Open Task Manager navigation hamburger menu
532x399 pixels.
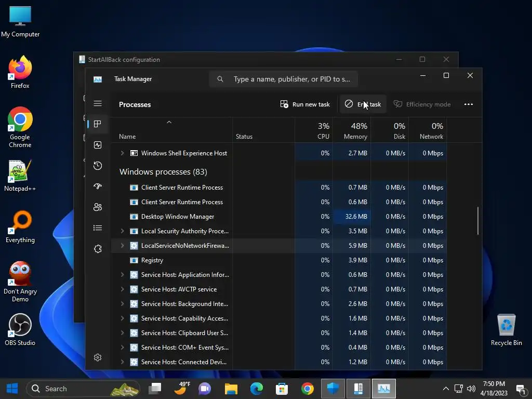[98, 103]
